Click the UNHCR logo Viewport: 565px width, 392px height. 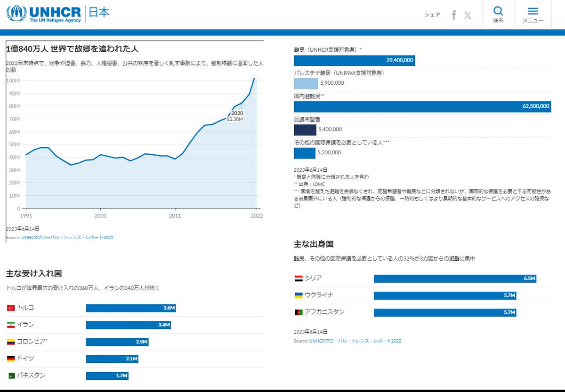[44, 14]
